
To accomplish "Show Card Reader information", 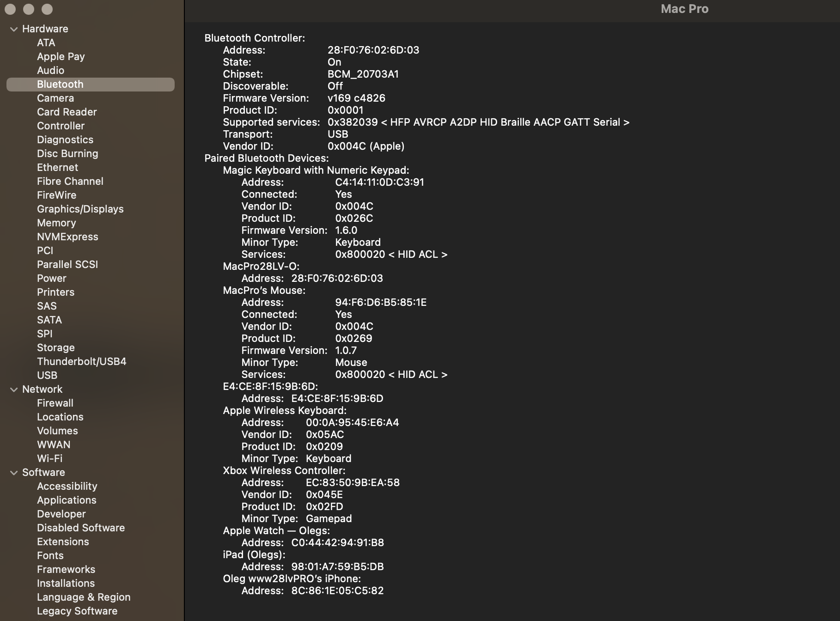I will tap(67, 112).
